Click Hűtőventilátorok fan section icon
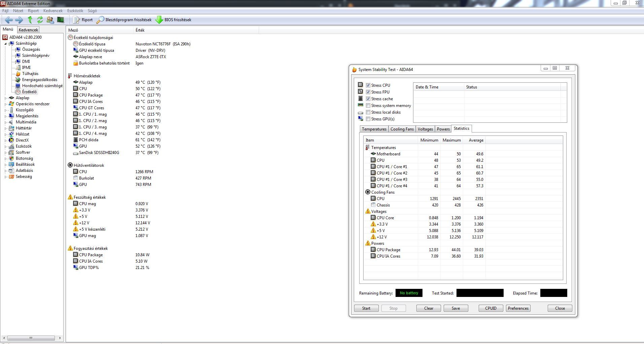Viewport: 644px width, 344px height. 70,165
